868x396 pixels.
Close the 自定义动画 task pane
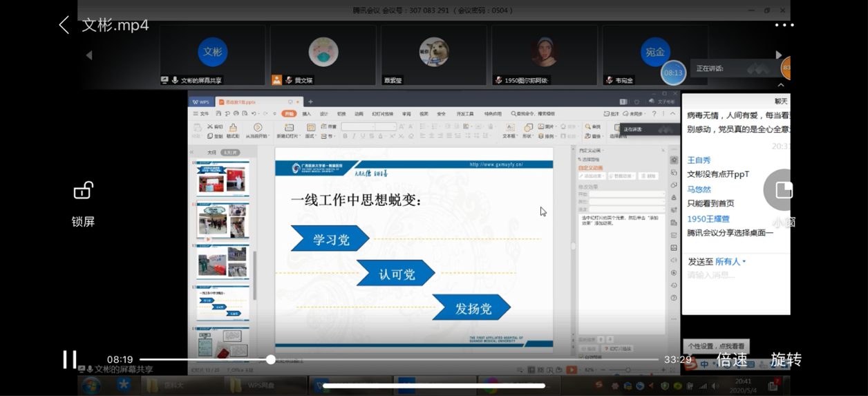coord(663,150)
